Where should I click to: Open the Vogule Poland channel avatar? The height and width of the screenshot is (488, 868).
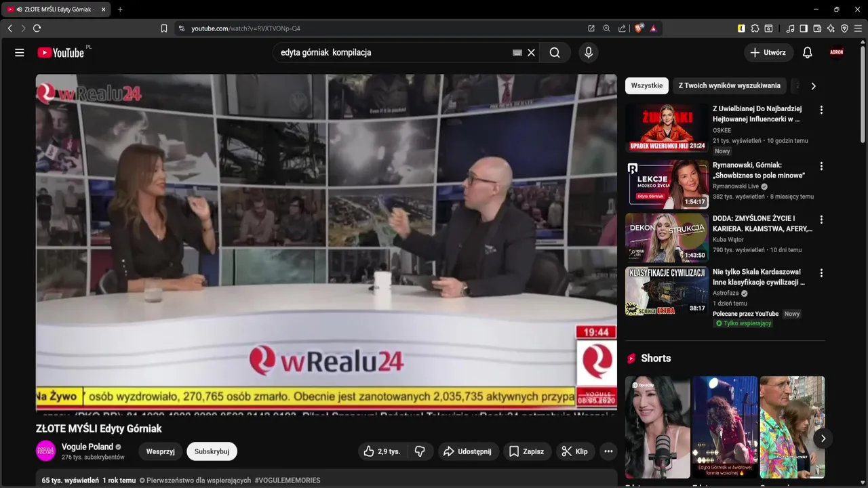click(46, 451)
